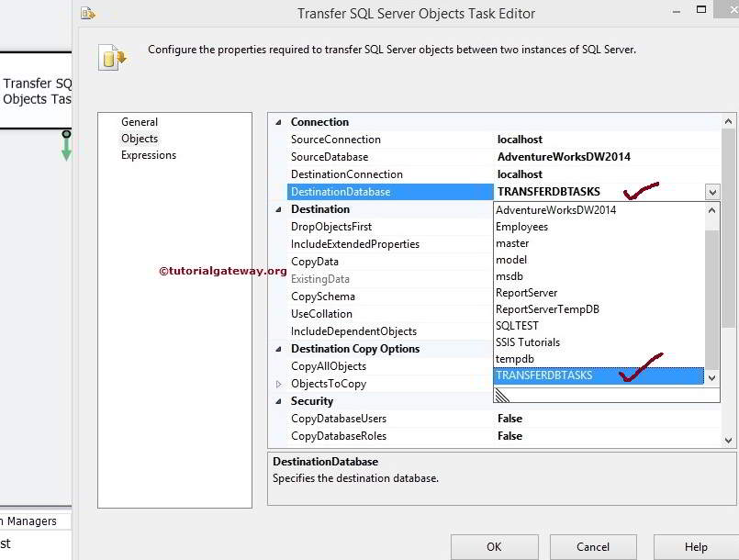Maximize the Task Editor window

701,9
